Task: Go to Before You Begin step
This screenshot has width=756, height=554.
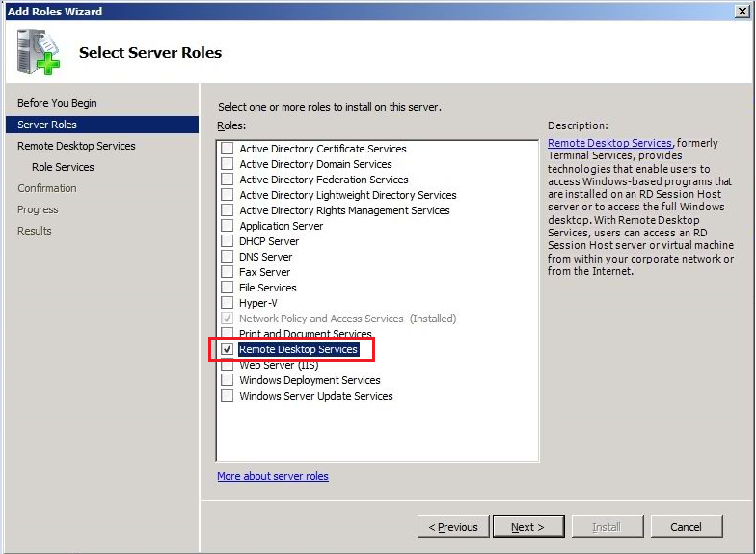Action: pyautogui.click(x=57, y=103)
